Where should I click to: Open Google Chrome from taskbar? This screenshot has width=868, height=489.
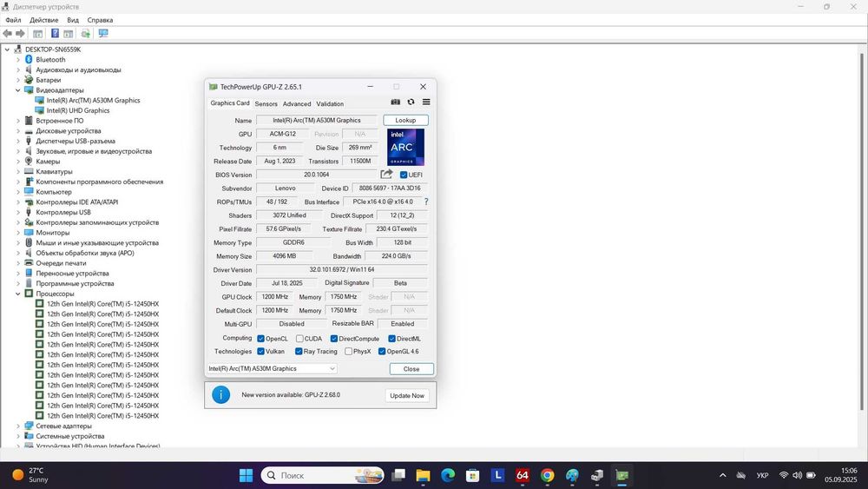click(547, 475)
